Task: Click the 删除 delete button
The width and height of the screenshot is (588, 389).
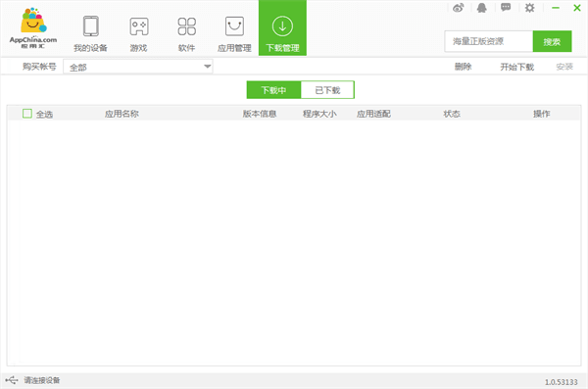Action: pyautogui.click(x=463, y=67)
